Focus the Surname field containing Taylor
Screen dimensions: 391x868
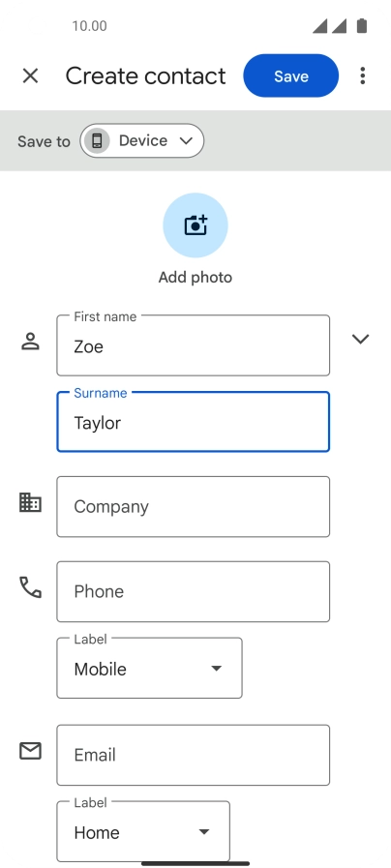point(194,422)
